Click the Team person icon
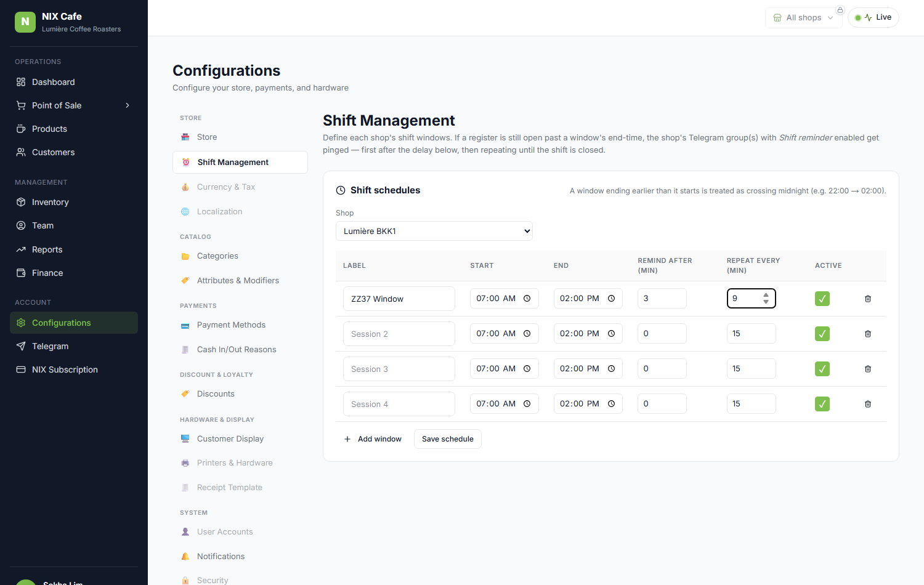 [21, 225]
